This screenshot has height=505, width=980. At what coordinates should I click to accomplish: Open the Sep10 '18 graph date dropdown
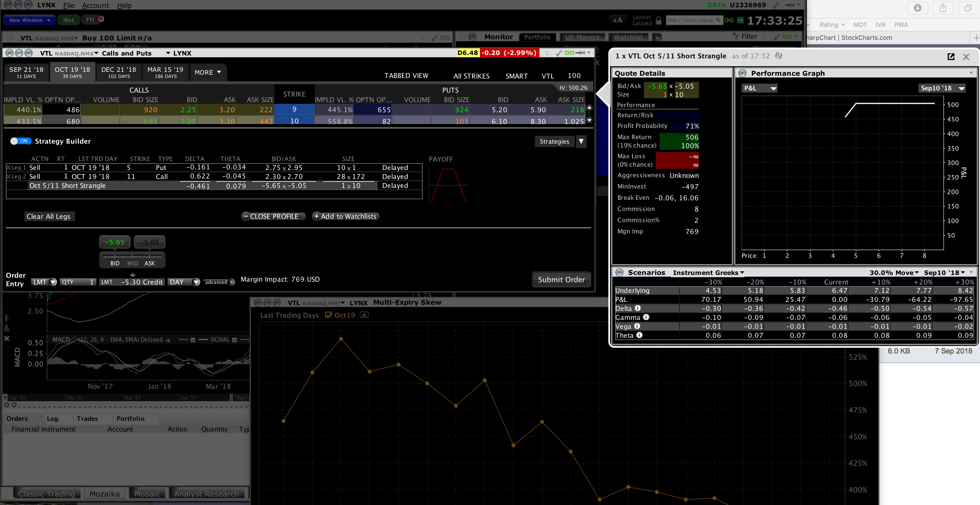pos(942,88)
